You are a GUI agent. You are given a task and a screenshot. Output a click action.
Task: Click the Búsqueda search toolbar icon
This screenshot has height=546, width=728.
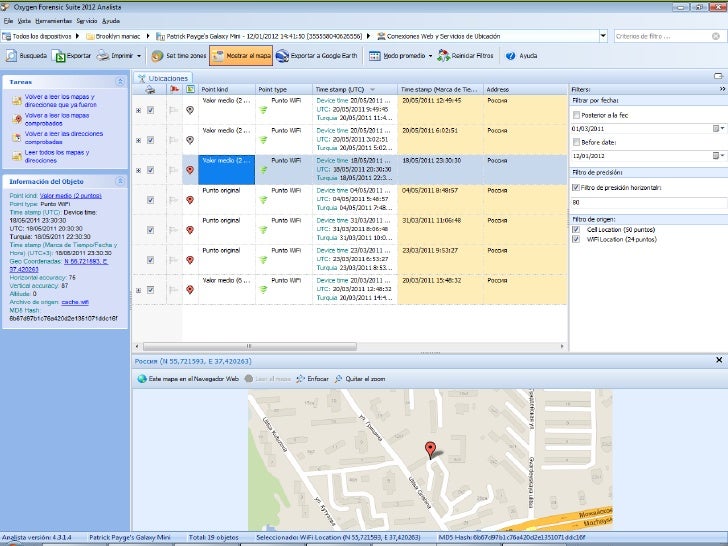coord(11,56)
